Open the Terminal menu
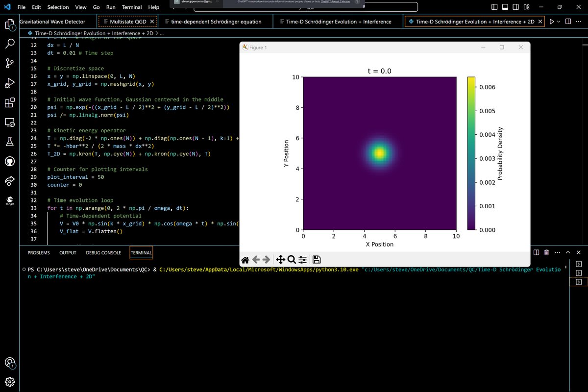Image resolution: width=588 pixels, height=392 pixels. 132,7
